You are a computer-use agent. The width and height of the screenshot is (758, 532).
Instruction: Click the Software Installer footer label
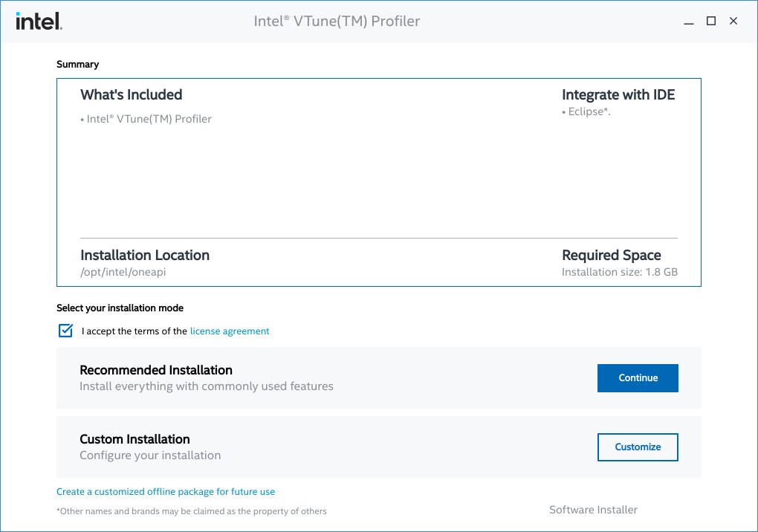[593, 510]
